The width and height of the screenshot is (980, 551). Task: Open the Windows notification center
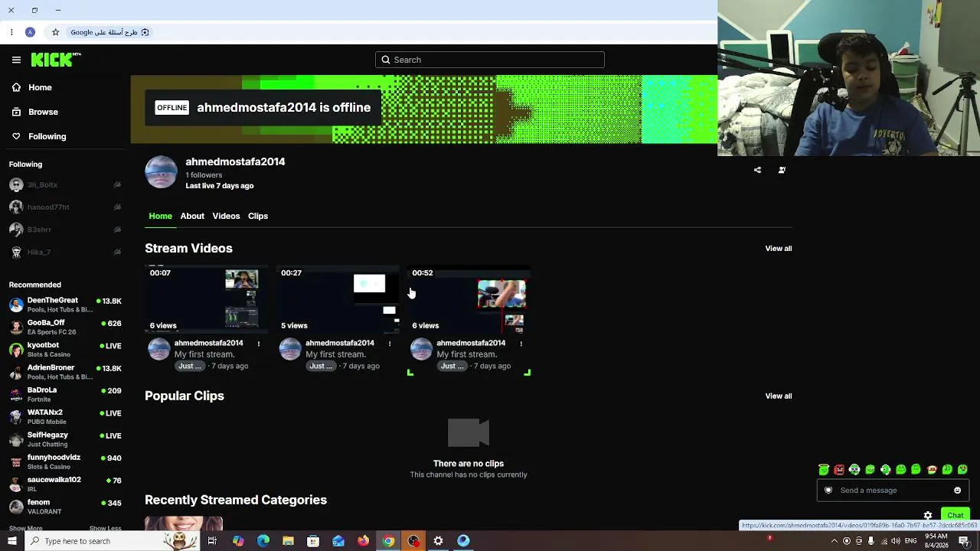[964, 541]
